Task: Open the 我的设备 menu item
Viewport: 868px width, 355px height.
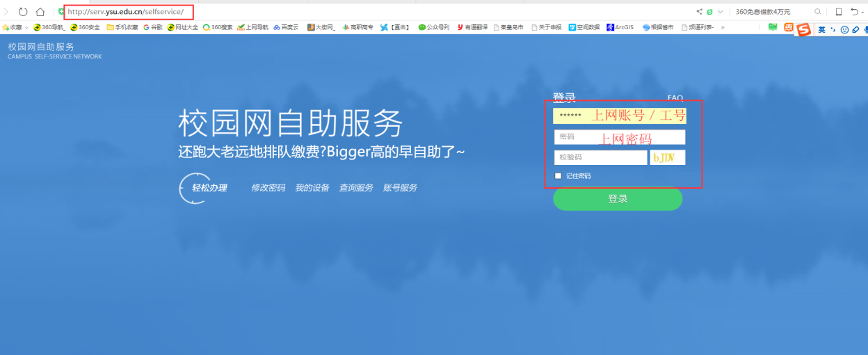Action: tap(312, 188)
